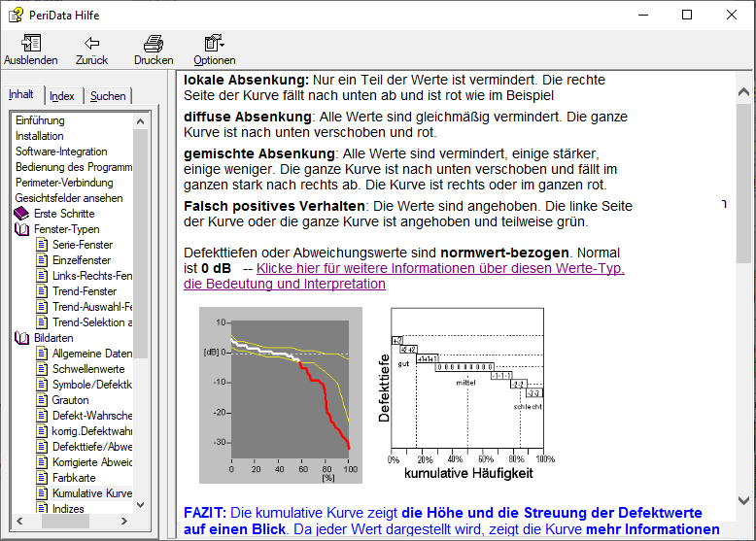Click the closed book icon for Erste Schritte
Screen dimensions: 756x541
21,214
